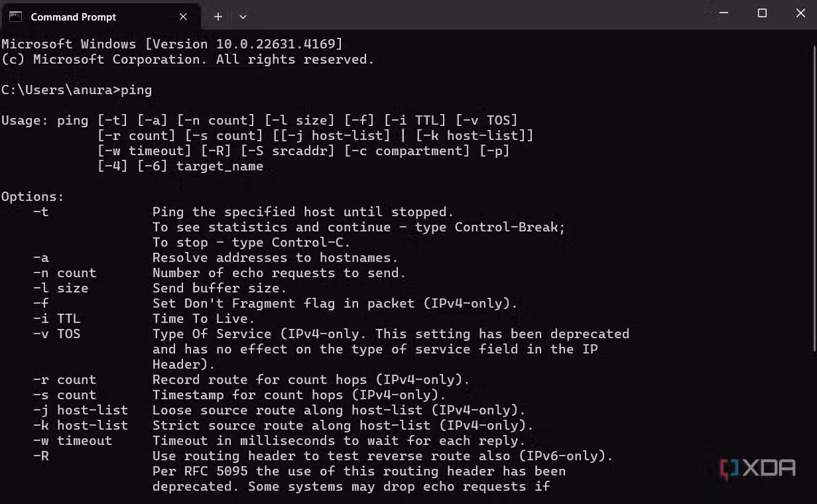
Task: Open a new terminal tab
Action: pyautogui.click(x=218, y=17)
